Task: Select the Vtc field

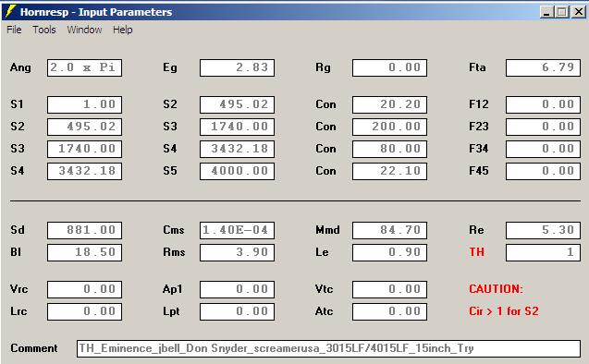Action: pos(389,289)
